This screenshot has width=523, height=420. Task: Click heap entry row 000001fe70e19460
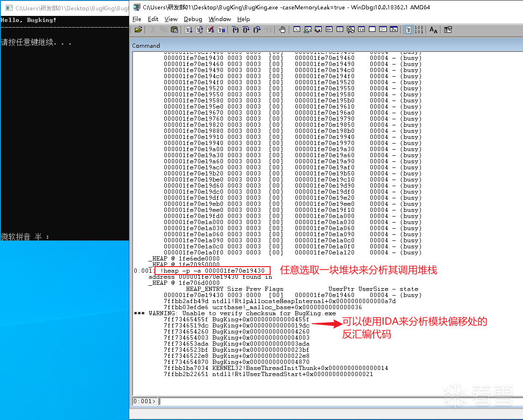pyautogui.click(x=293, y=64)
